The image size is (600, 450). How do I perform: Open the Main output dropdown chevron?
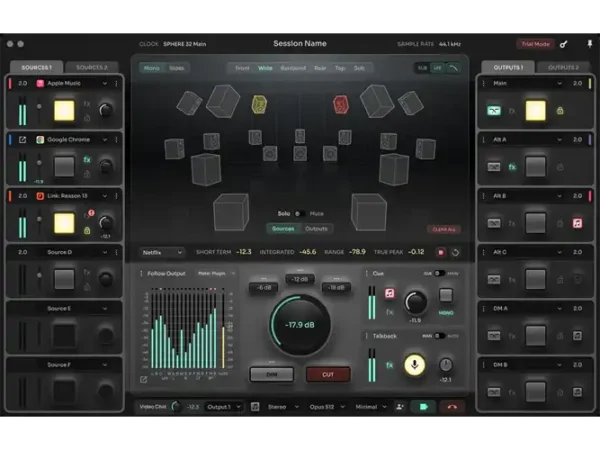coord(559,83)
